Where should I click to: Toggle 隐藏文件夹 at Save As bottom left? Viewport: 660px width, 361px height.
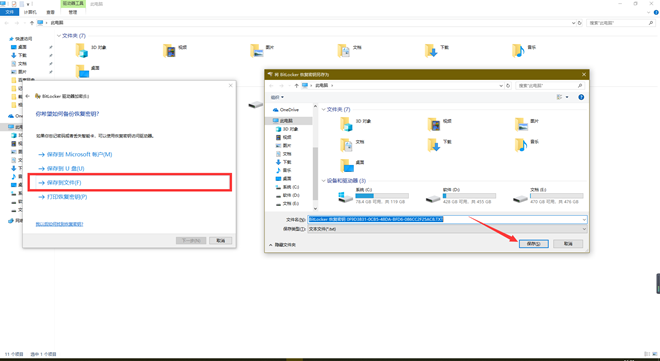tap(282, 245)
